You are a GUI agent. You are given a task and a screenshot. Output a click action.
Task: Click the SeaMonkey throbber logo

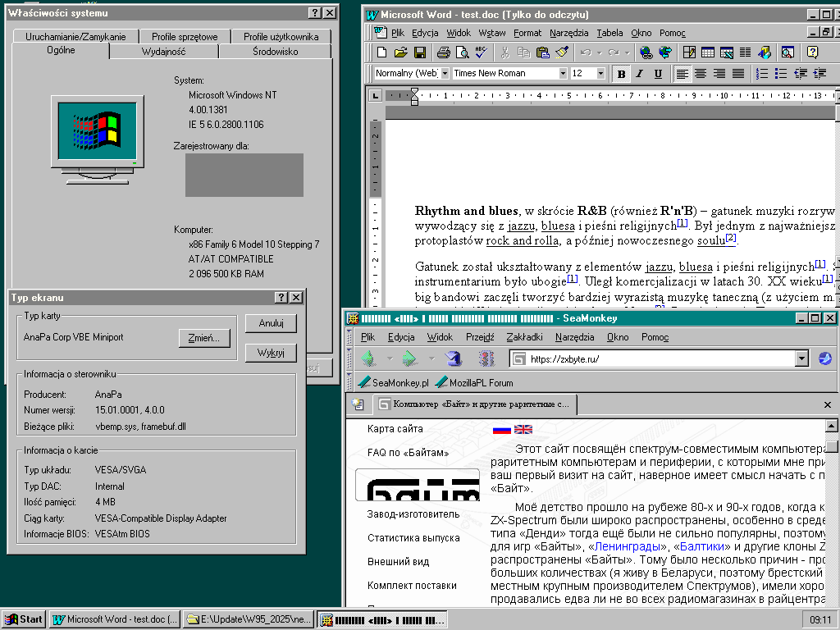[825, 358]
